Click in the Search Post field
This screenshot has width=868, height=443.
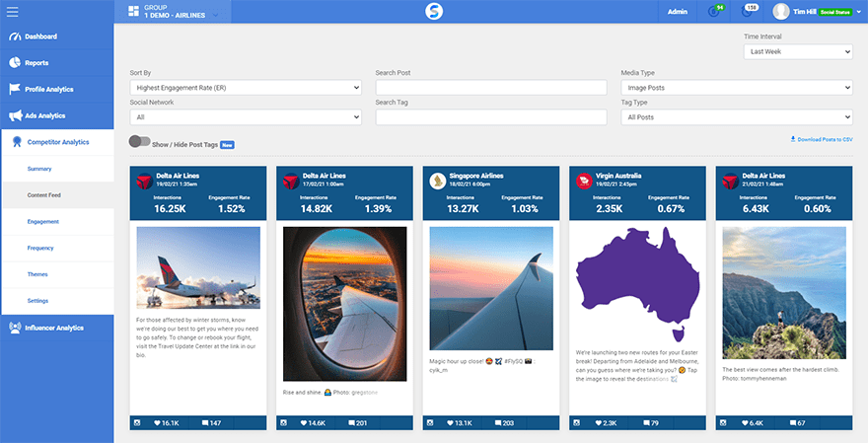tap(491, 88)
